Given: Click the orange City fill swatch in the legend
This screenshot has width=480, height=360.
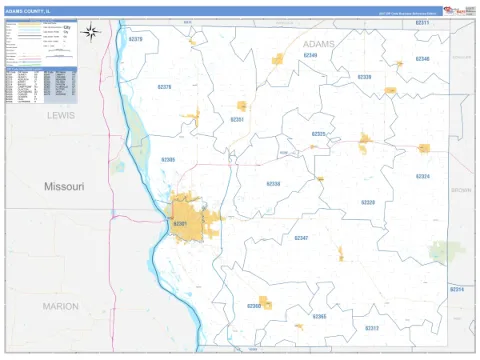Looking at the screenshot, I should click(x=29, y=24).
